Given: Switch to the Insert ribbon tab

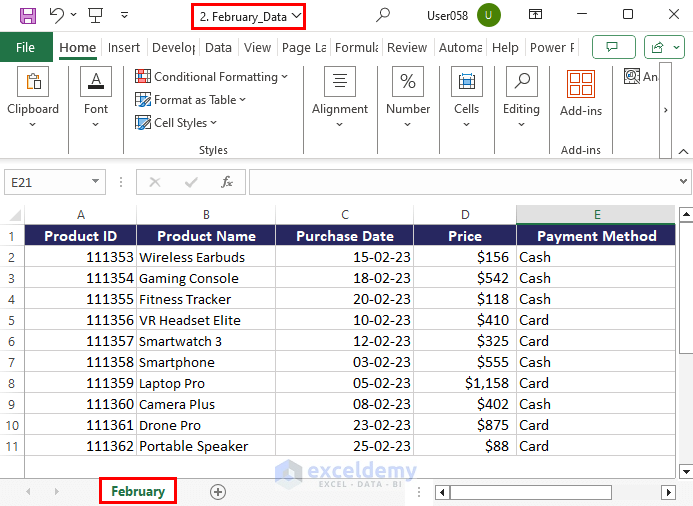Looking at the screenshot, I should click(124, 47).
